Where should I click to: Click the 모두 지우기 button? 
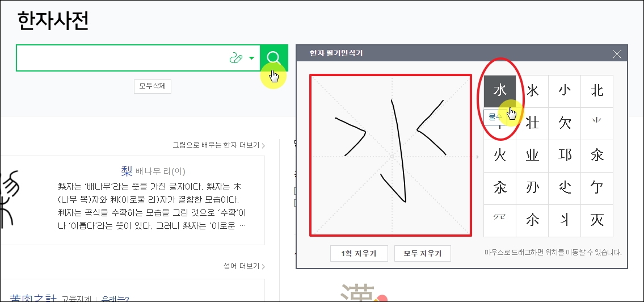422,254
